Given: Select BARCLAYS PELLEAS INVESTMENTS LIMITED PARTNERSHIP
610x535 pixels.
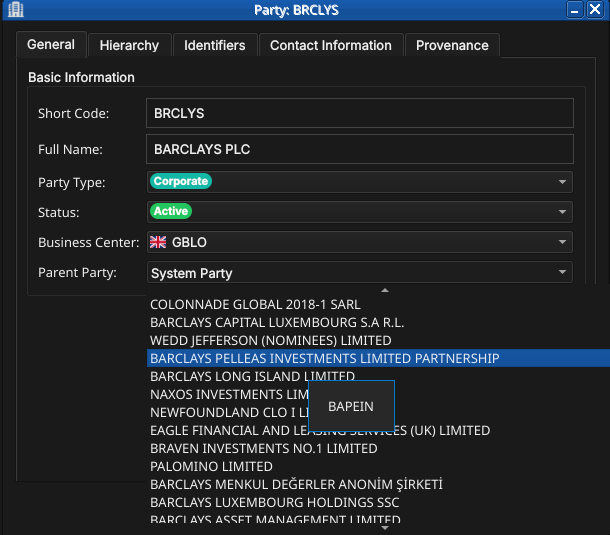Looking at the screenshot, I should [x=378, y=358].
